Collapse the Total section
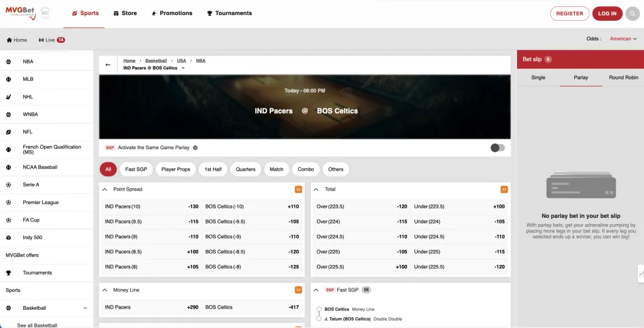The image size is (644, 328). point(316,189)
